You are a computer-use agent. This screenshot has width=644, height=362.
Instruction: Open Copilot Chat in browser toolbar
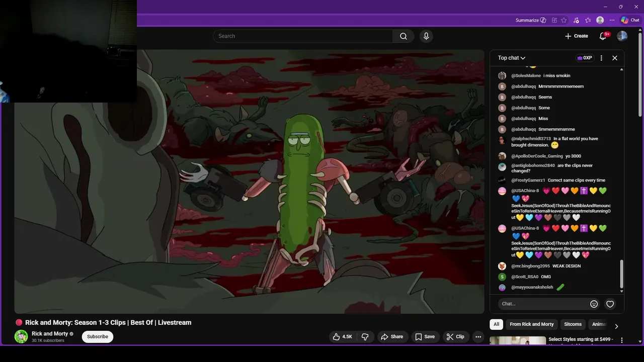pyautogui.click(x=630, y=20)
